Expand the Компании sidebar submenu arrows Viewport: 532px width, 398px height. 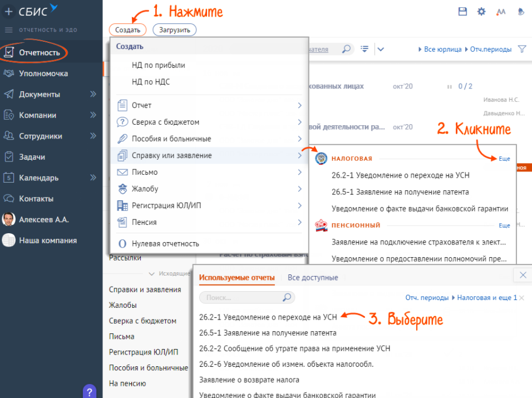(93, 115)
